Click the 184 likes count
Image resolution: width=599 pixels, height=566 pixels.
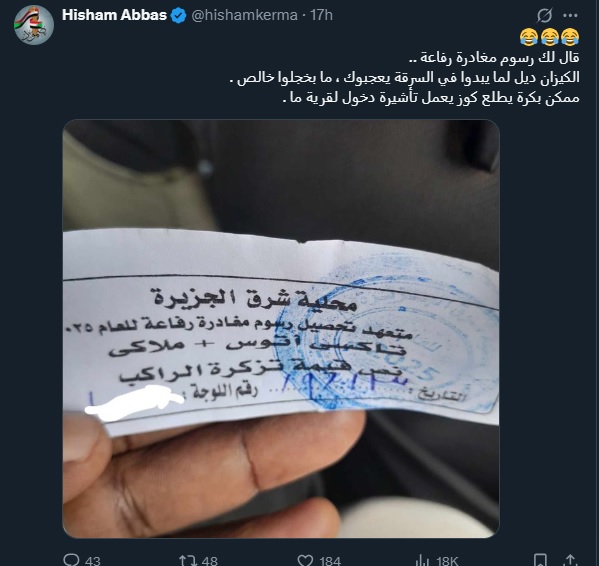coord(330,561)
